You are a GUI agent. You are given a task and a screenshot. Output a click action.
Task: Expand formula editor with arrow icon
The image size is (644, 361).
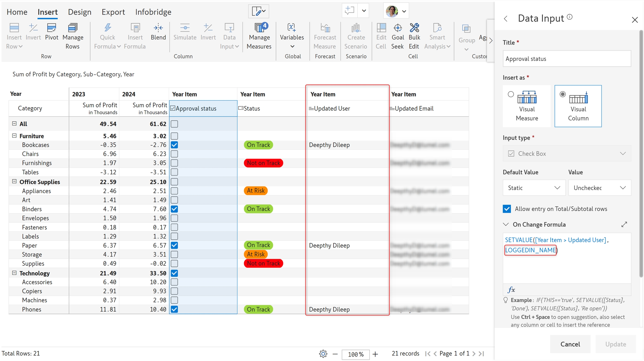[624, 224]
